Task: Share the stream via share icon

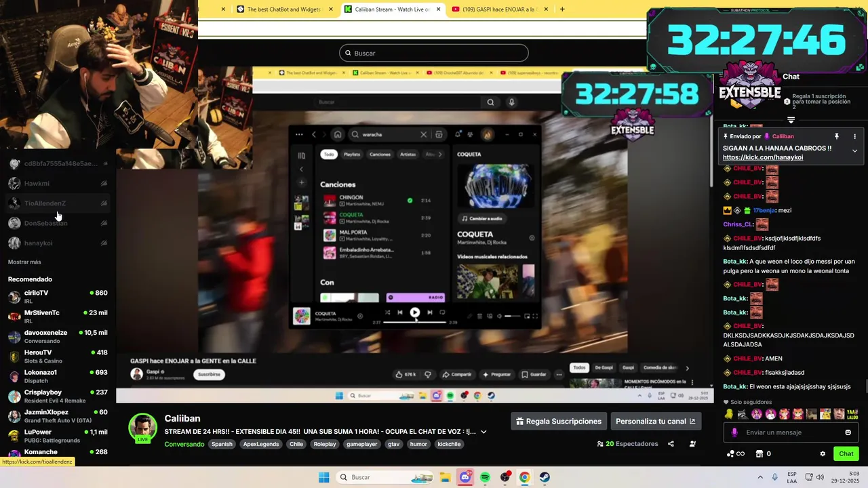Action: [x=671, y=444]
